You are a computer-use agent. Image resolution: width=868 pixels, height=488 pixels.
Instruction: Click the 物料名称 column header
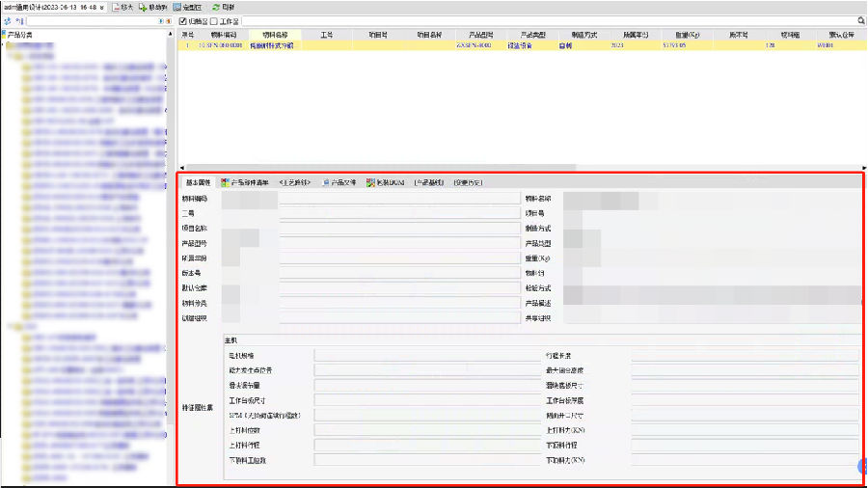[x=275, y=35]
